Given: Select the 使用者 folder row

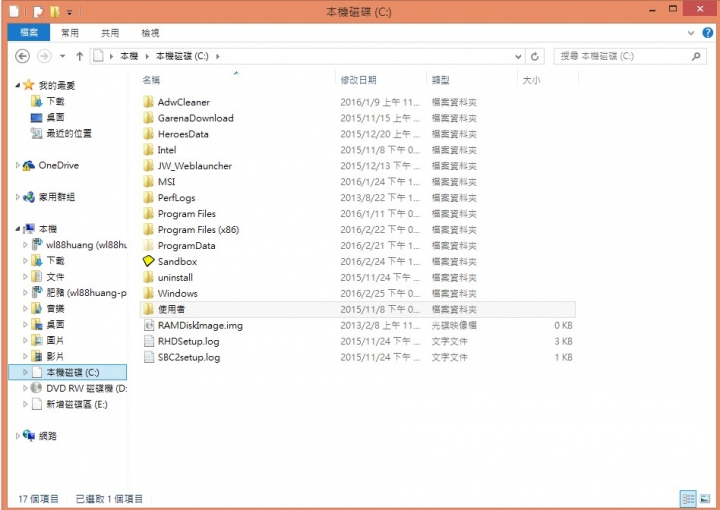Looking at the screenshot, I should click(x=358, y=309).
